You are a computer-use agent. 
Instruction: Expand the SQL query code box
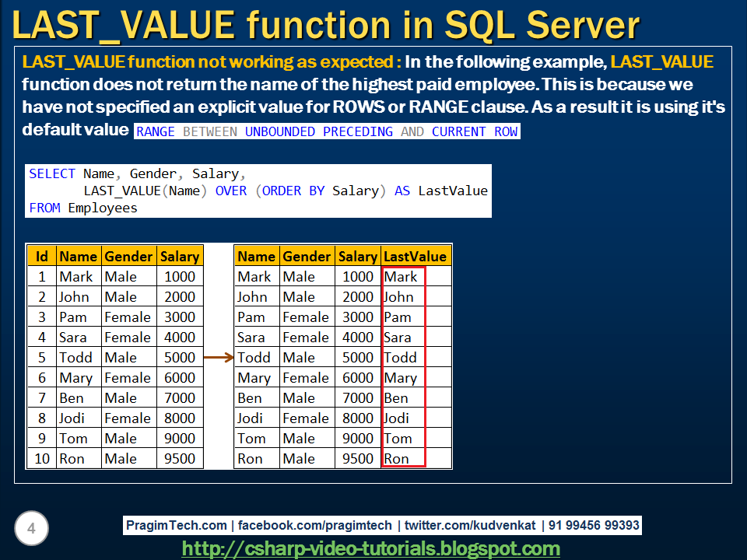tap(260, 190)
